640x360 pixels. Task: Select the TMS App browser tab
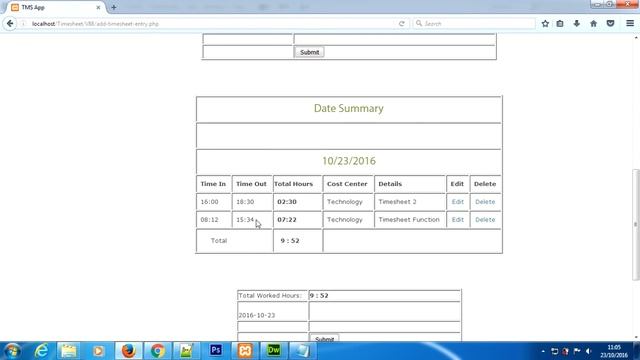click(56, 7)
